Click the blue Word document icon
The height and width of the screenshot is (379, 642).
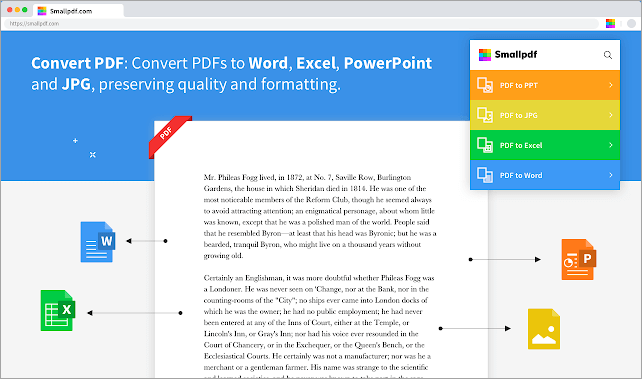click(98, 242)
